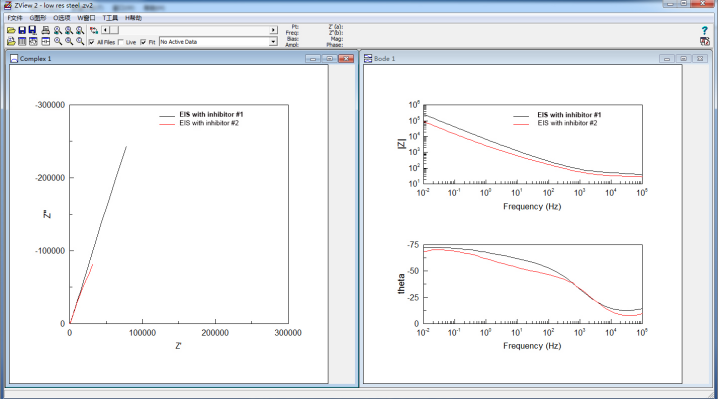Viewport: 720px width, 399px height.
Task: Click the help question mark icon
Action: pyautogui.click(x=704, y=30)
